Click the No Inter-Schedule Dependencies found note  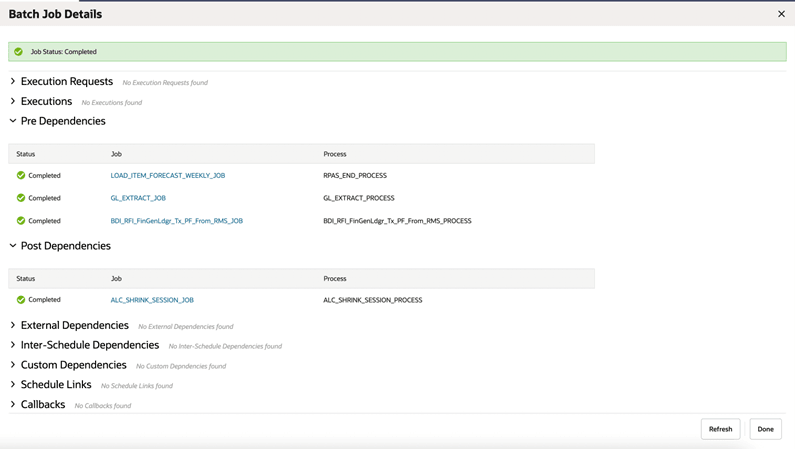click(225, 346)
